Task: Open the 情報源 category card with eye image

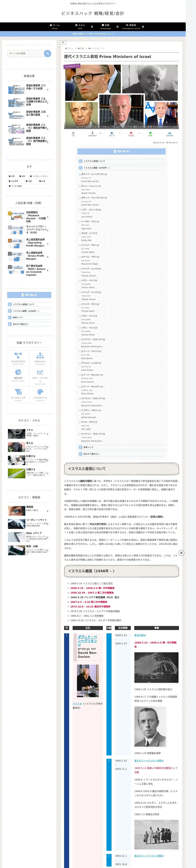Action: [x=29, y=511]
